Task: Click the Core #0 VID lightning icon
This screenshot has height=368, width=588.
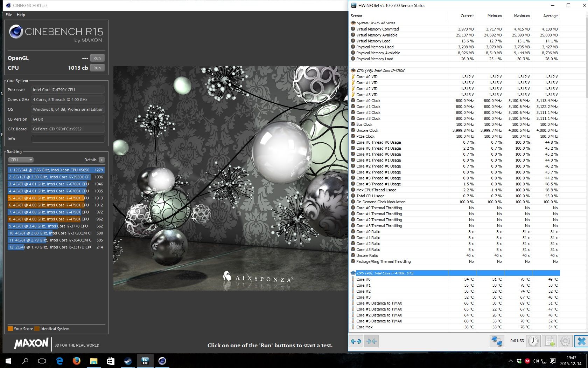Action: click(353, 77)
